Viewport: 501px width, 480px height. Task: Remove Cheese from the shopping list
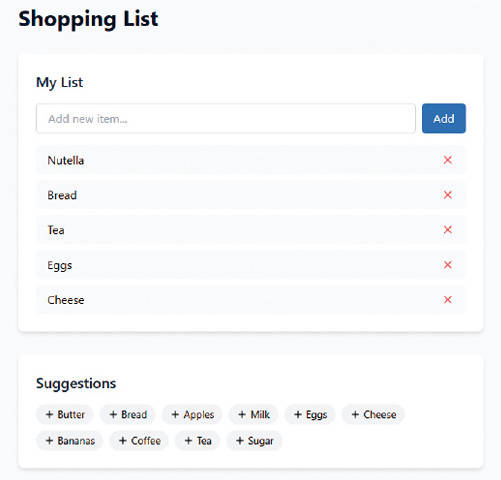[x=447, y=300]
